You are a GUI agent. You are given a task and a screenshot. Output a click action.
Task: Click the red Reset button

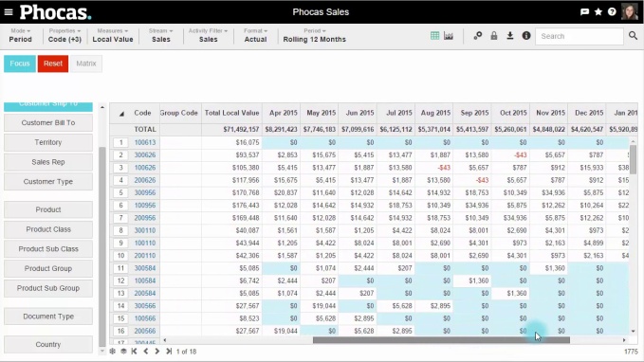[x=53, y=63]
